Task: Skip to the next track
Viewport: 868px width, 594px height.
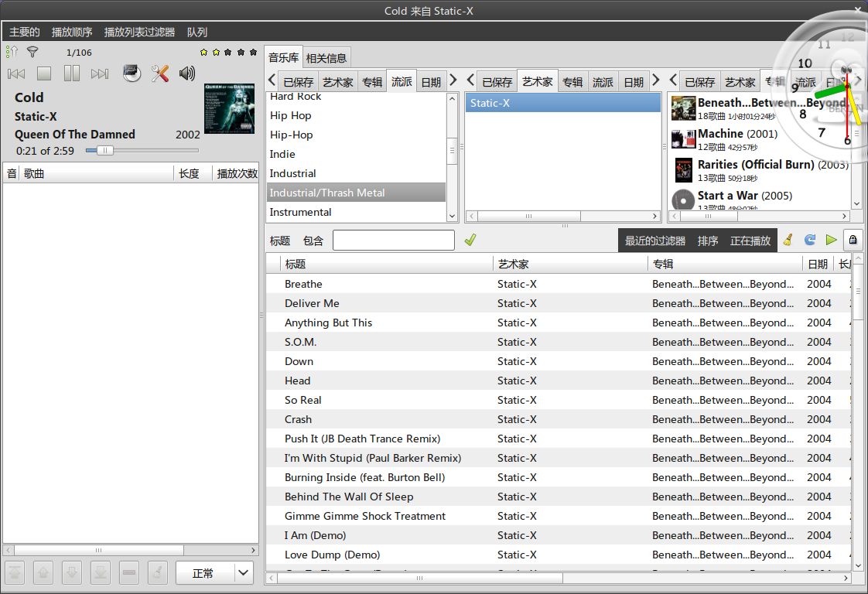Action: [x=100, y=73]
